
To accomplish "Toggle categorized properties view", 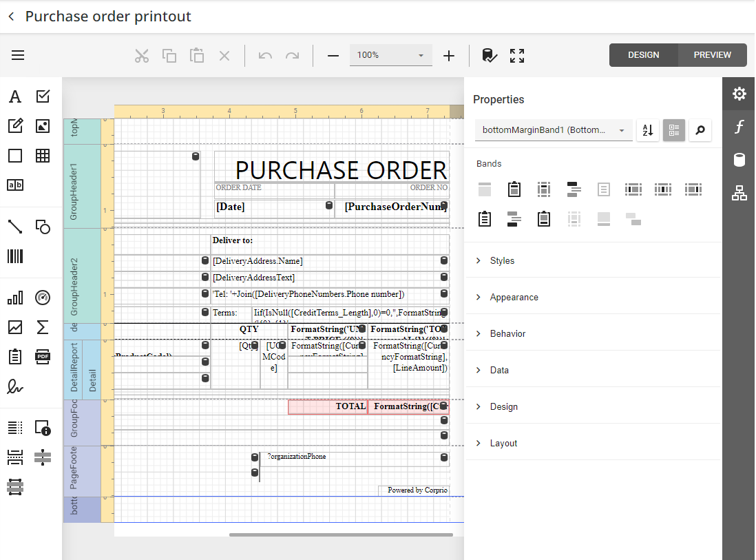I will click(x=674, y=130).
